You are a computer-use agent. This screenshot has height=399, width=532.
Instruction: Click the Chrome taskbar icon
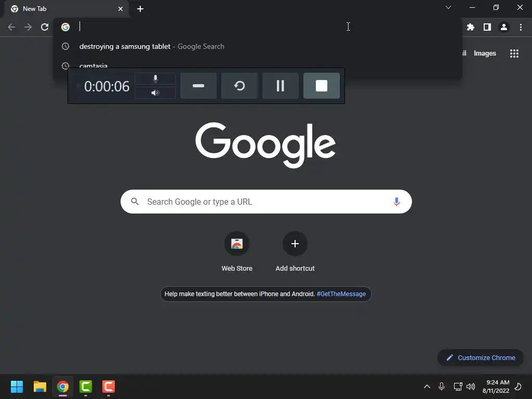pos(63,387)
